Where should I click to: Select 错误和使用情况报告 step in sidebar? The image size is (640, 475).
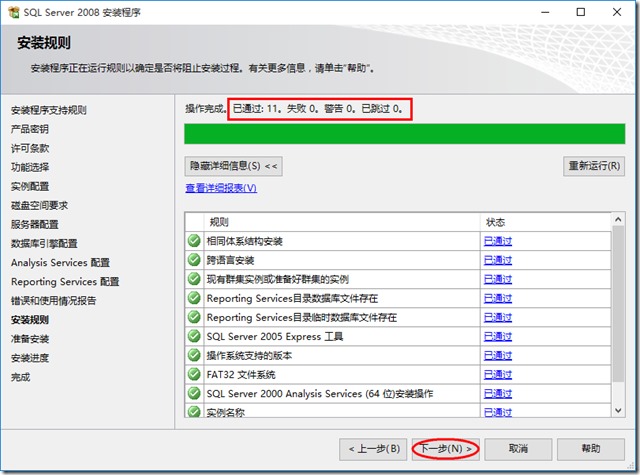tap(53, 301)
